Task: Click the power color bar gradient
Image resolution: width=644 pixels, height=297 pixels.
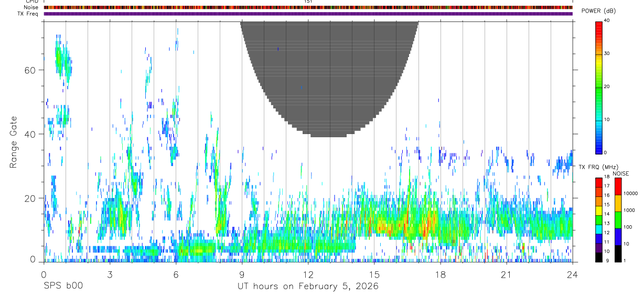Action: click(x=599, y=87)
